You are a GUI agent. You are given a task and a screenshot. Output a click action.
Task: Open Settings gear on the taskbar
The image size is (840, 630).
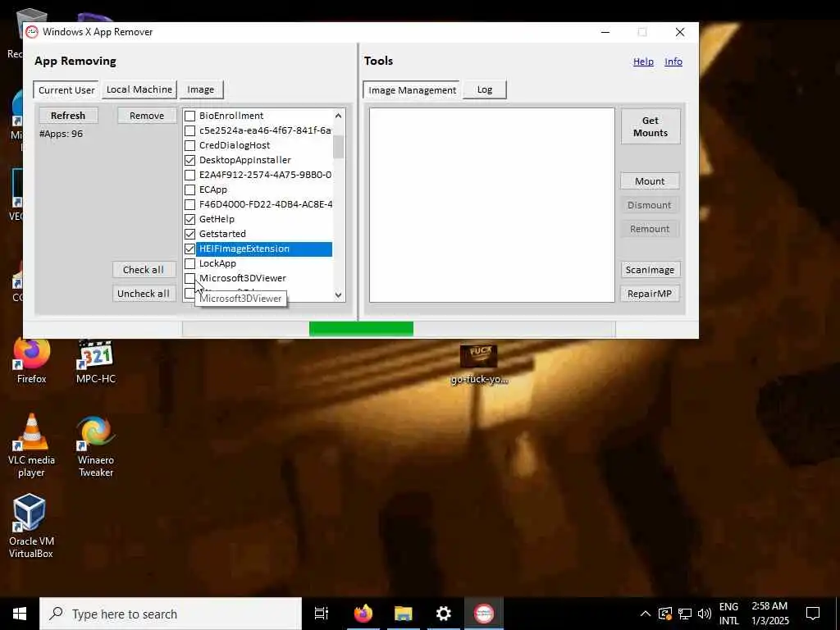(x=444, y=614)
